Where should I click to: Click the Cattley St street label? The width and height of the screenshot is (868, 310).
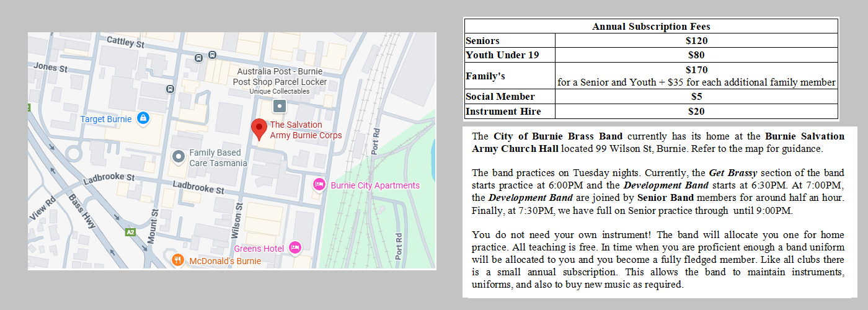(125, 43)
